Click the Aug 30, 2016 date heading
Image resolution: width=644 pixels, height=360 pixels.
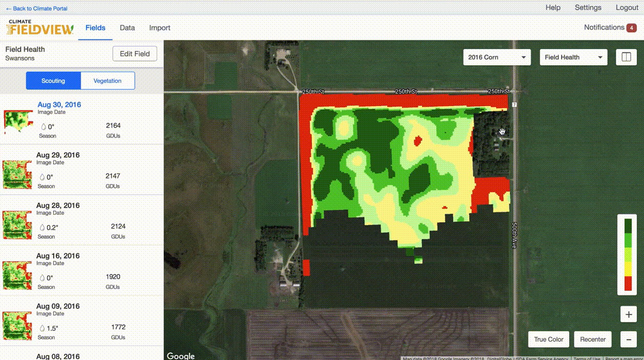(x=59, y=105)
